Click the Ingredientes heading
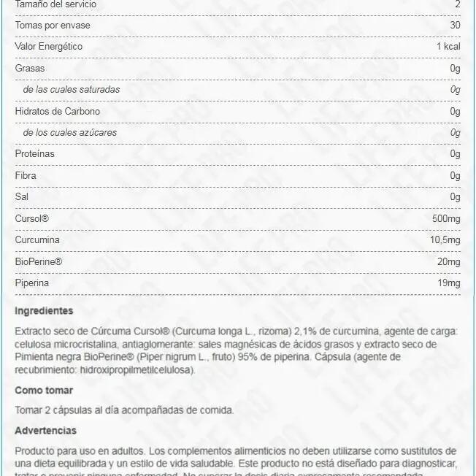476x476 pixels. pyautogui.click(x=44, y=310)
